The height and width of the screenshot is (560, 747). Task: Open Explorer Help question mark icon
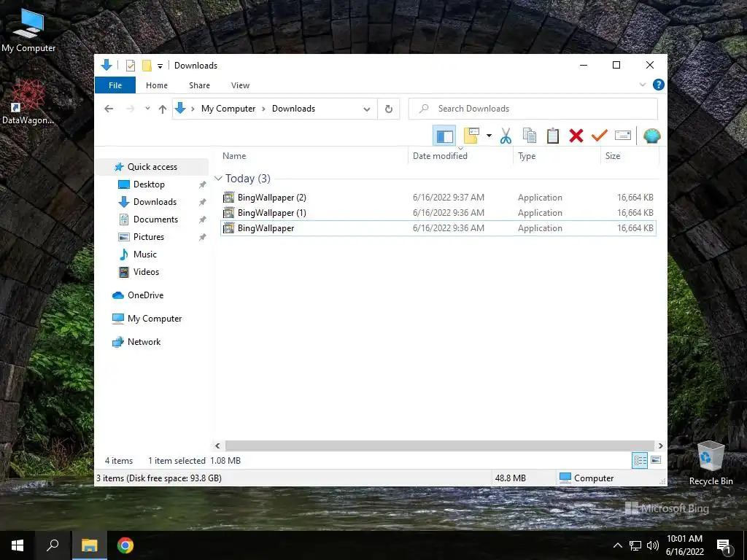pyautogui.click(x=659, y=85)
